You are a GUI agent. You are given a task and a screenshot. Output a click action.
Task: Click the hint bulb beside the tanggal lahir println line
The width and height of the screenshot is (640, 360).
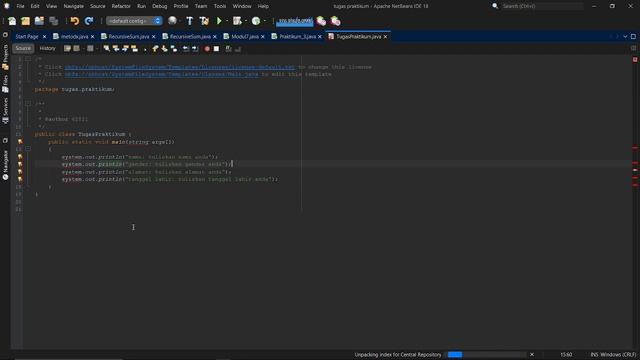pos(20,179)
